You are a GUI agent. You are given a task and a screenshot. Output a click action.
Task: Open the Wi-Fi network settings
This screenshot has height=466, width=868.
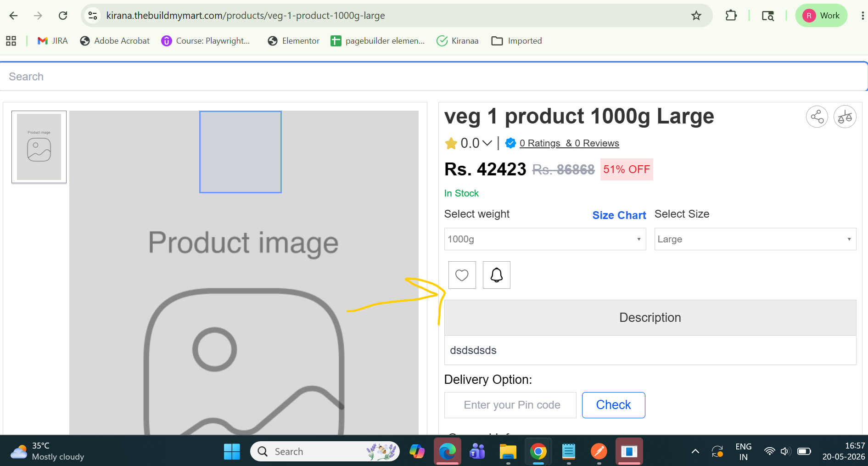tap(770, 452)
